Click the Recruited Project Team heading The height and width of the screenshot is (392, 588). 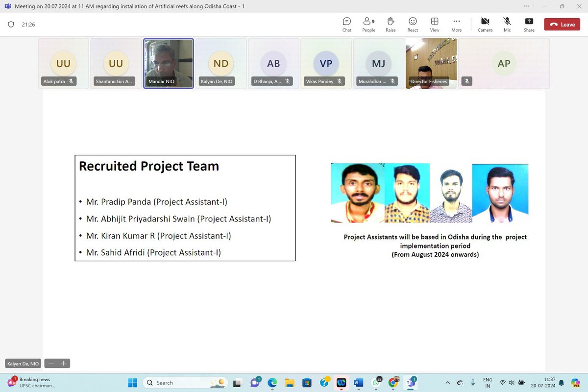coord(149,166)
